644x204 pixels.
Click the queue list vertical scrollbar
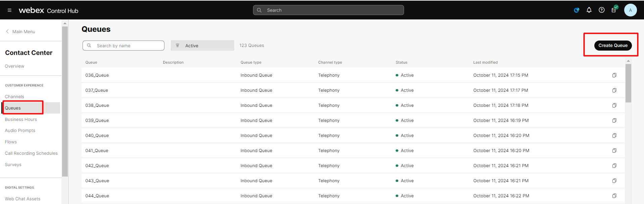pyautogui.click(x=628, y=83)
